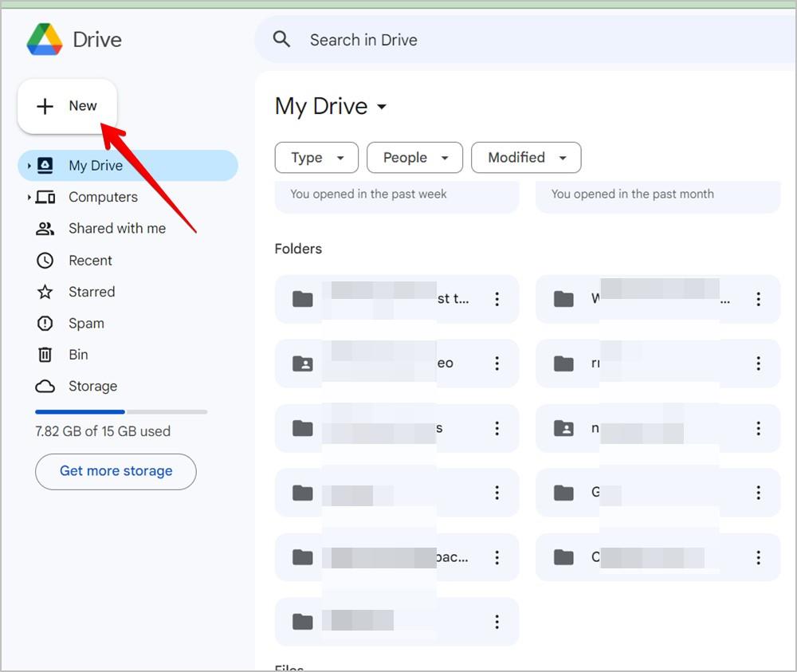Click the Spam warning icon
The height and width of the screenshot is (672, 797).
pyautogui.click(x=45, y=324)
